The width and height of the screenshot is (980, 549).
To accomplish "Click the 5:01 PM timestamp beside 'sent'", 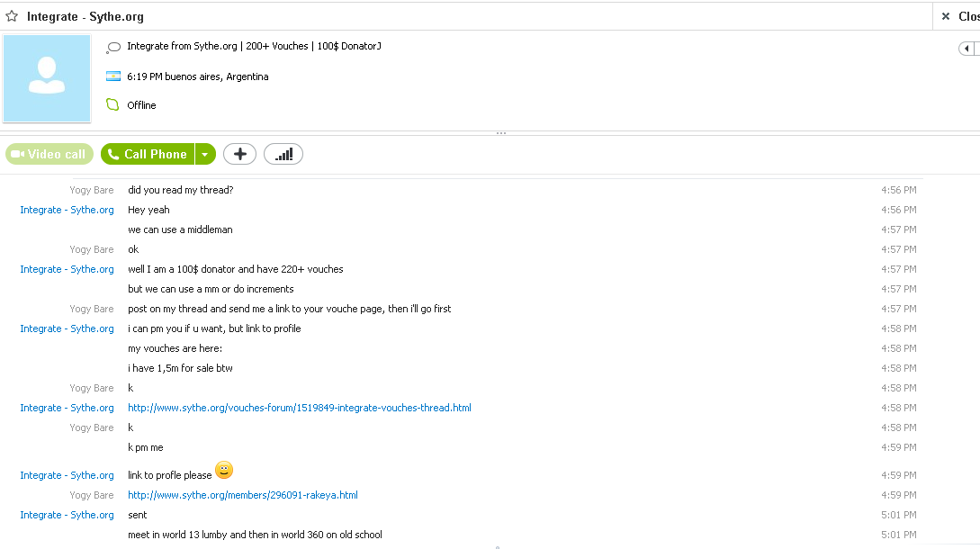I will click(x=899, y=515).
